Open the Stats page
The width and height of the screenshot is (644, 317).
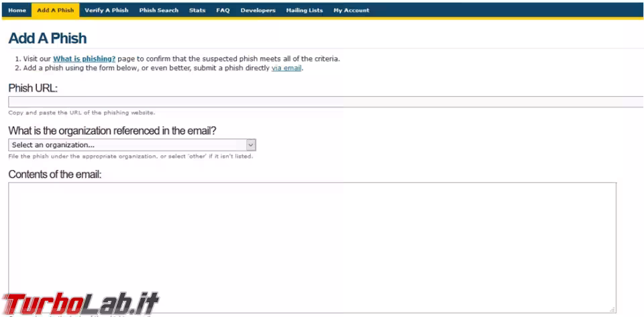[197, 10]
